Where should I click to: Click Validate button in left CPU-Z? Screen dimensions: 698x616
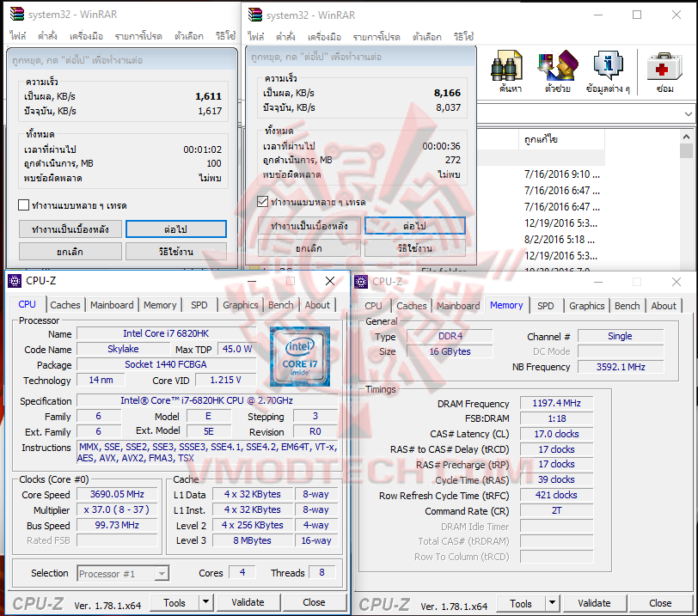(x=248, y=602)
